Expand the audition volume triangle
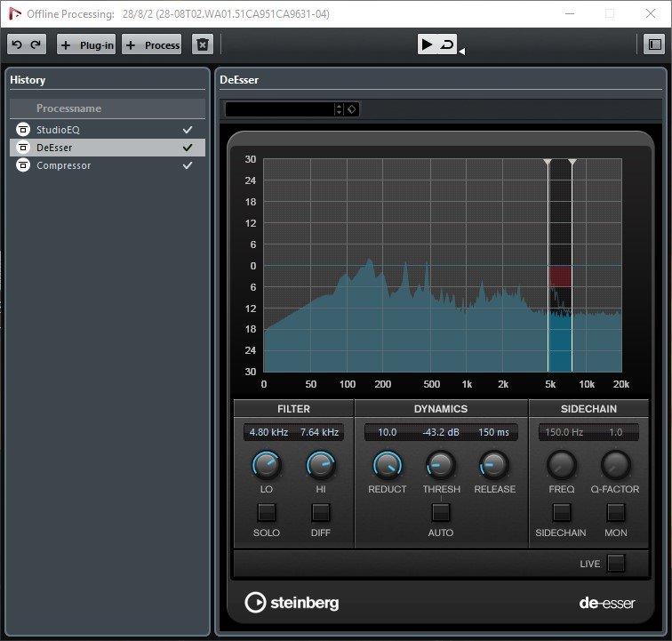Image resolution: width=672 pixels, height=641 pixels. (x=461, y=52)
